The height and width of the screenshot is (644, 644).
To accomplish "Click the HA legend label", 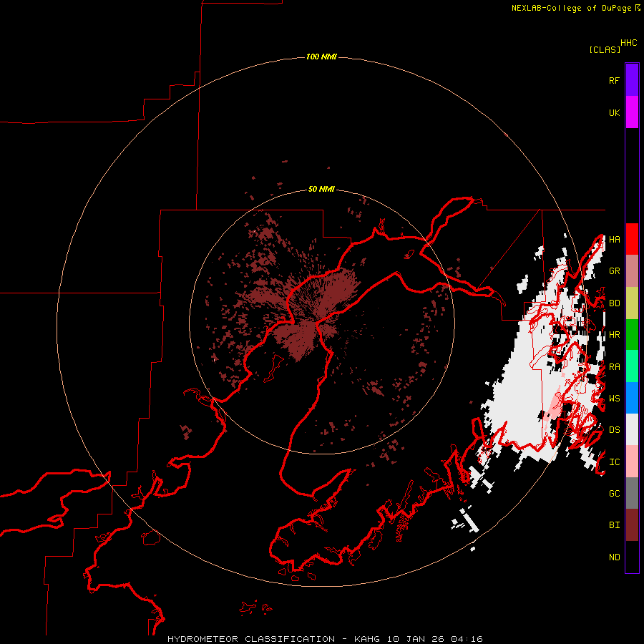I will point(614,239).
